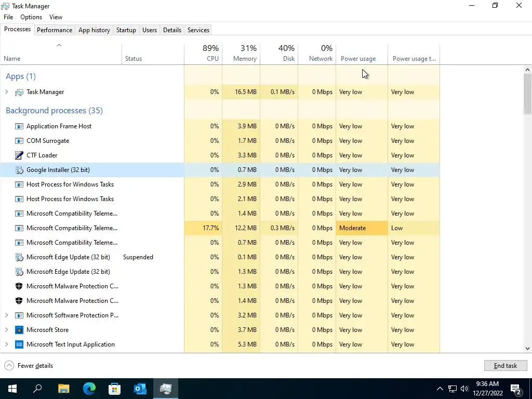Click the CTF Loader pen icon
The height and width of the screenshot is (399, 532).
[x=19, y=155]
